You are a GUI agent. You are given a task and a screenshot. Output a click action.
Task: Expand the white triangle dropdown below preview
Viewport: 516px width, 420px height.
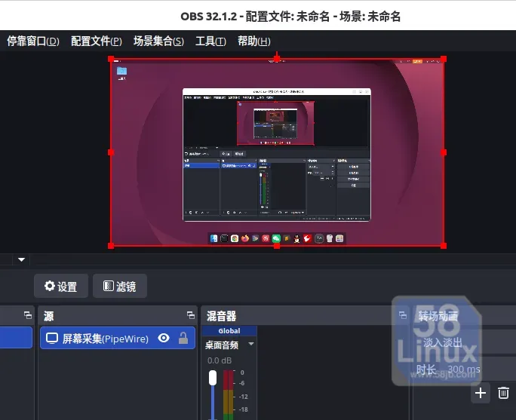(21, 260)
